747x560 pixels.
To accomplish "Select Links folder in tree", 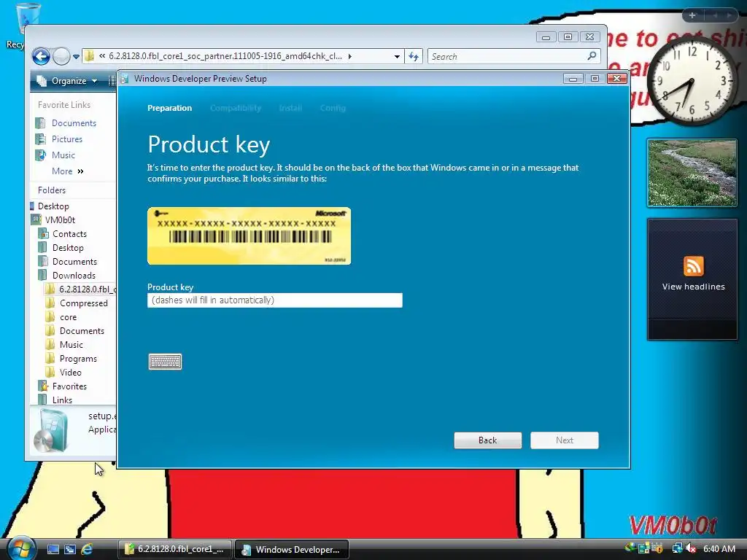I will click(x=55, y=400).
